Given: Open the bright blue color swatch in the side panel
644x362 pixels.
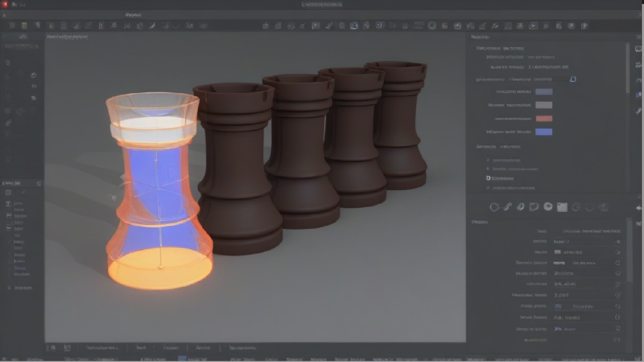Looking at the screenshot, I should (544, 132).
